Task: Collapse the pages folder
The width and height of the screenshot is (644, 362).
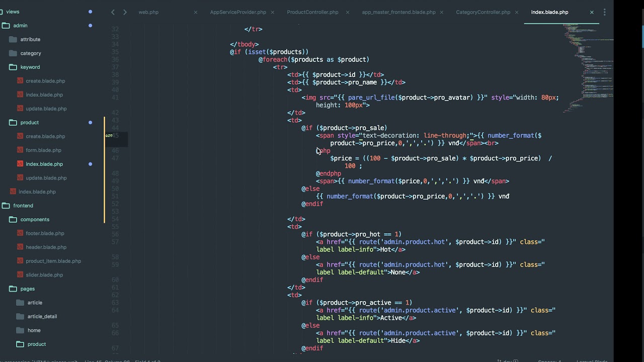Action: [x=28, y=289]
